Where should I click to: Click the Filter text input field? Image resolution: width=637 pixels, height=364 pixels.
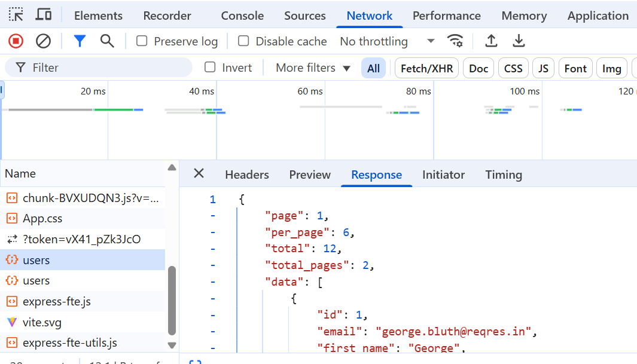coord(98,68)
